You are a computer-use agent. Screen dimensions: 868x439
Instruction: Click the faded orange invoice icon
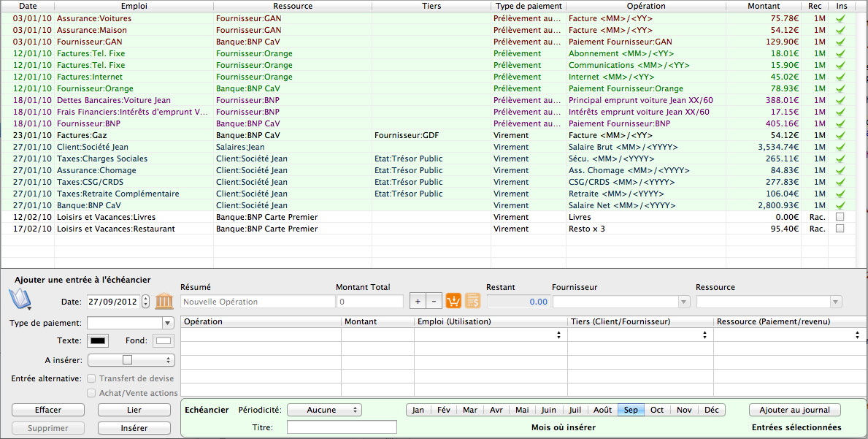tap(472, 301)
